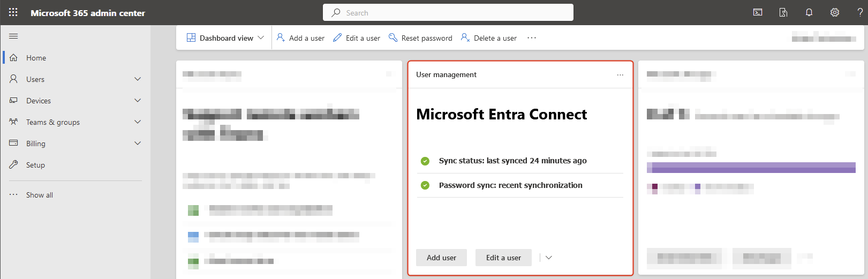The width and height of the screenshot is (868, 279).
Task: Click the Reset password toolbar button
Action: pyautogui.click(x=420, y=38)
